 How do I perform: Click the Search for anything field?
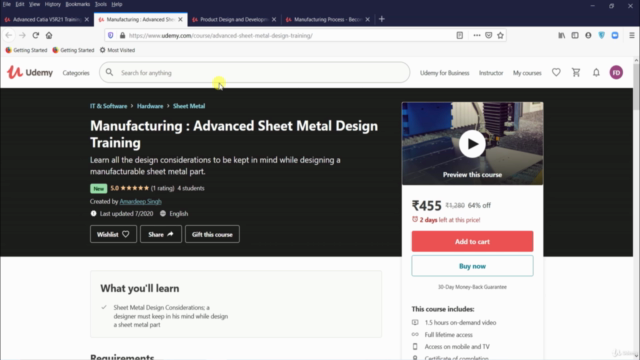coord(254,72)
